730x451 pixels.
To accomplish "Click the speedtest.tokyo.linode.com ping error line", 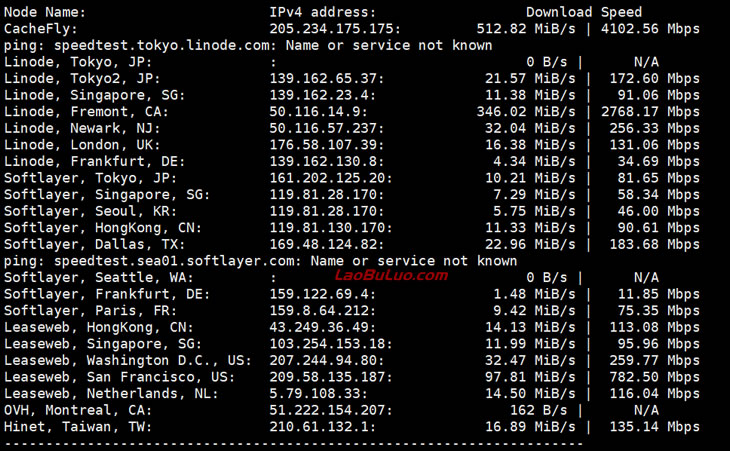I will 248,46.
